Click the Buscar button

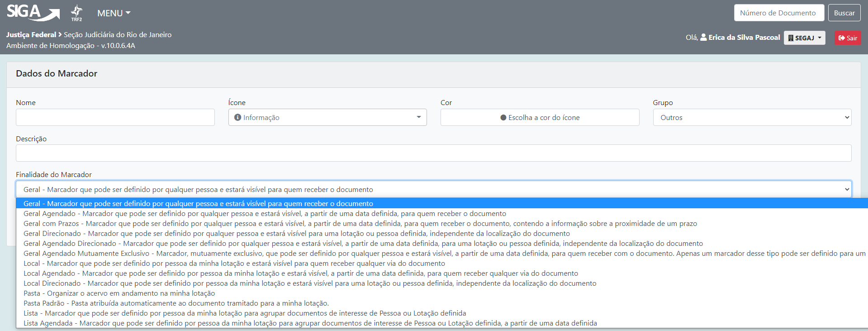(844, 13)
